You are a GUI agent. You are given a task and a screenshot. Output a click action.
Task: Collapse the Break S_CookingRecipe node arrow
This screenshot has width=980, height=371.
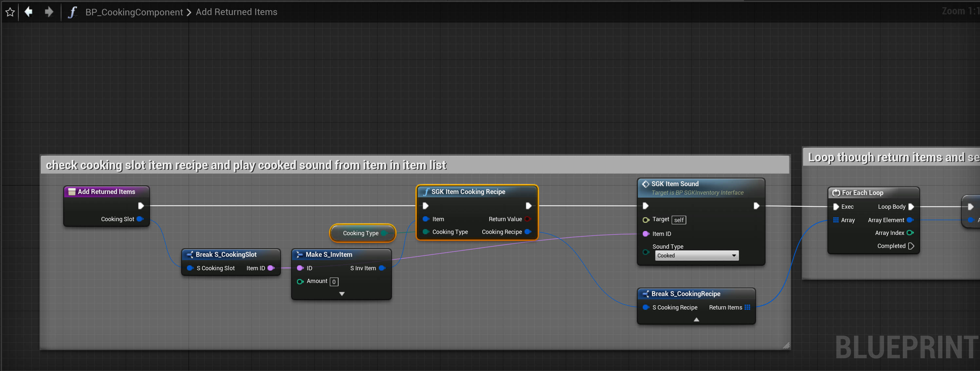[696, 320]
